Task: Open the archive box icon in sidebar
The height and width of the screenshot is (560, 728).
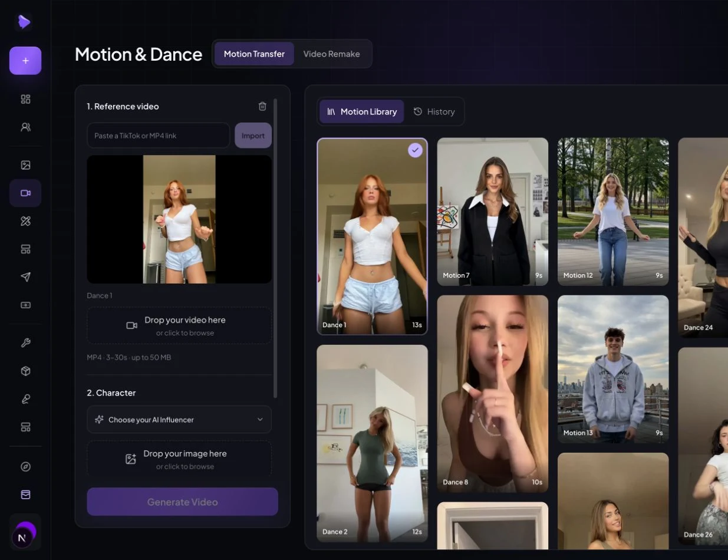Action: (x=25, y=495)
